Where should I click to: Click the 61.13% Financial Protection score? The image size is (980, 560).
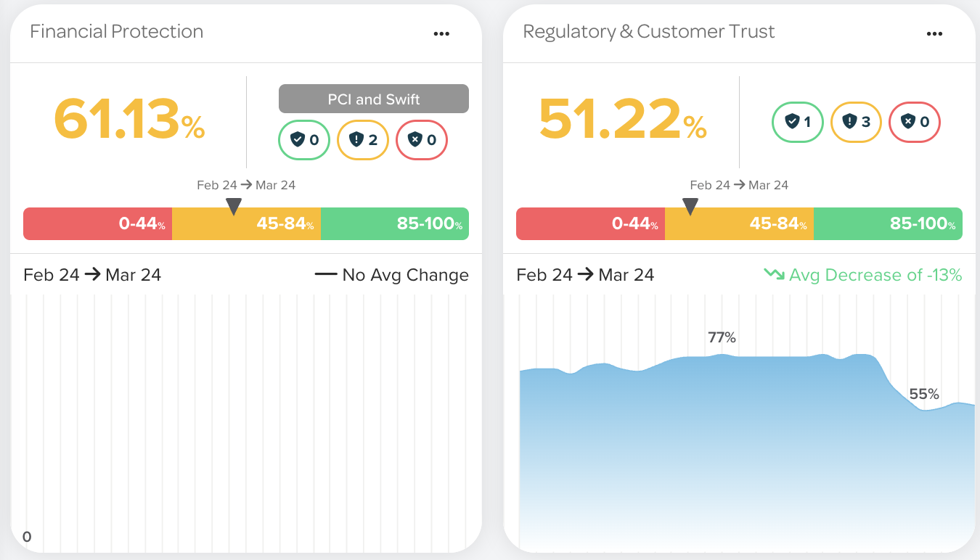point(129,120)
